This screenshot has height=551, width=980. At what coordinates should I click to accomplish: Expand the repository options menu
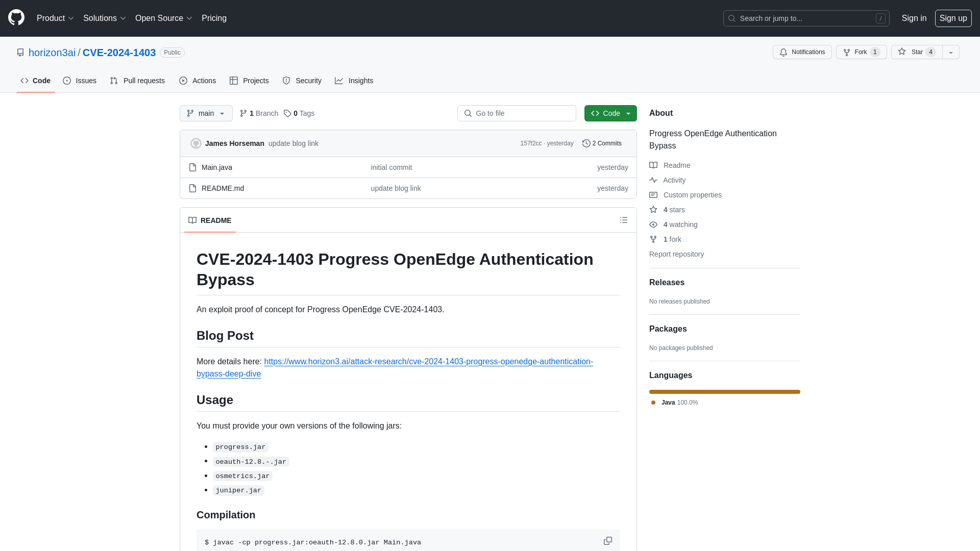pos(951,53)
